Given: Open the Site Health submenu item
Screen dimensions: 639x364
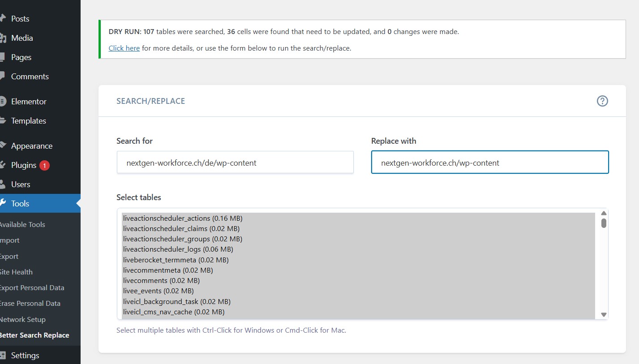Looking at the screenshot, I should point(16,272).
